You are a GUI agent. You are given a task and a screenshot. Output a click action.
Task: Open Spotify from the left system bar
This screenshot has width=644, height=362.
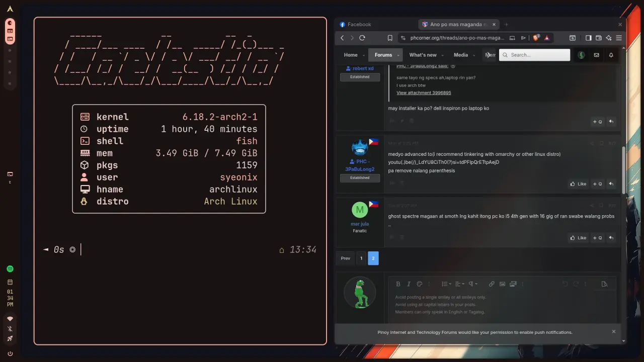tap(10, 269)
